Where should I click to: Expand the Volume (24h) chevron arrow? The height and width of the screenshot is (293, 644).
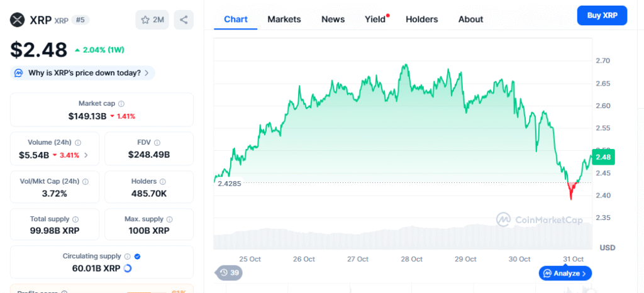86,155
